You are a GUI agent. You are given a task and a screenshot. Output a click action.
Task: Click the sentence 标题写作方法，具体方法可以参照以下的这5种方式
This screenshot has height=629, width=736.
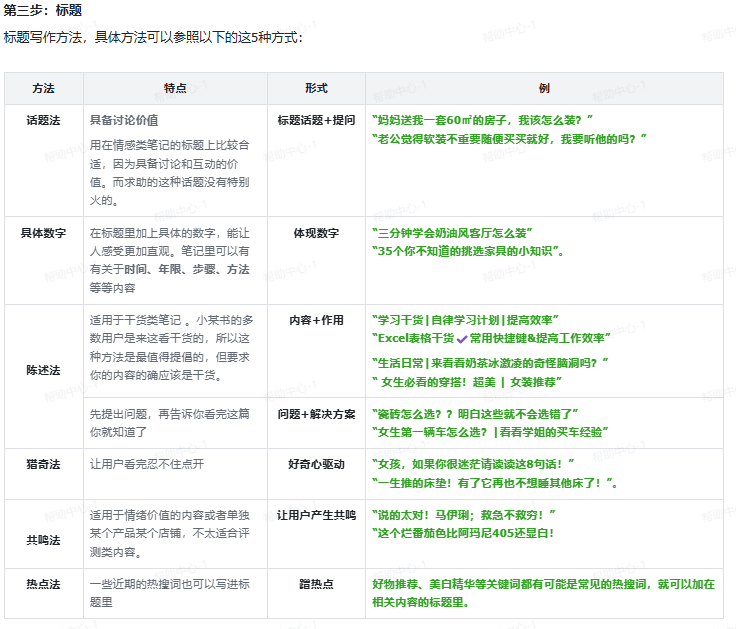point(151,37)
